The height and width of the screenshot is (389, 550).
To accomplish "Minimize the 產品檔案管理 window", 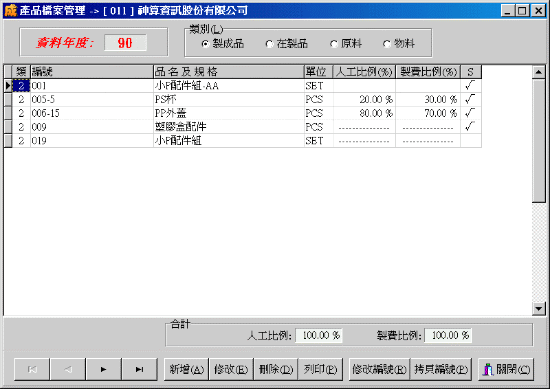I will (x=508, y=11).
